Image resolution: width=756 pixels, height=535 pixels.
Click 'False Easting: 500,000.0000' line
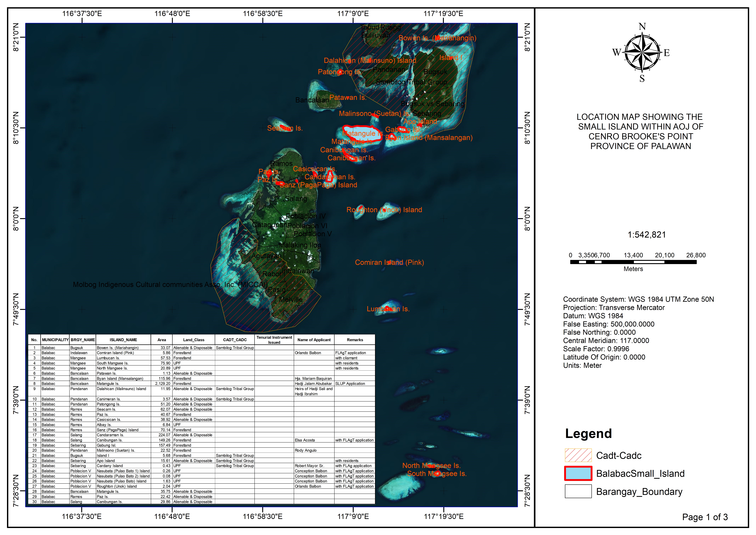[x=609, y=324]
